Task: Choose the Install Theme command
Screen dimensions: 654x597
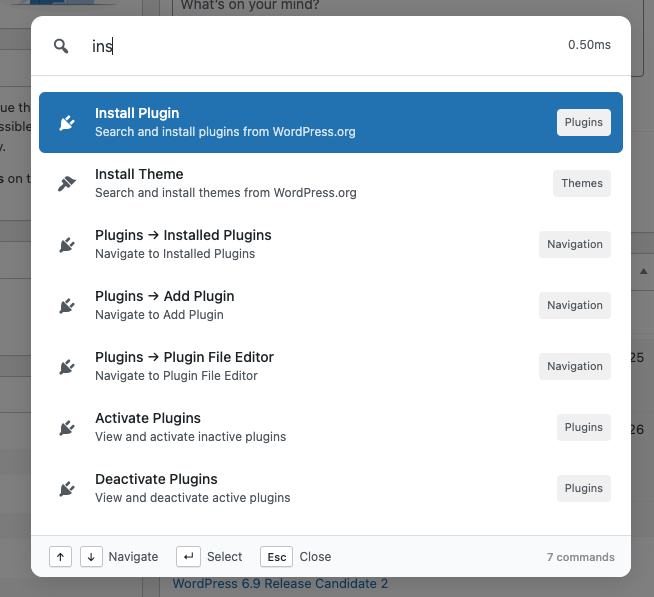Action: coord(300,184)
